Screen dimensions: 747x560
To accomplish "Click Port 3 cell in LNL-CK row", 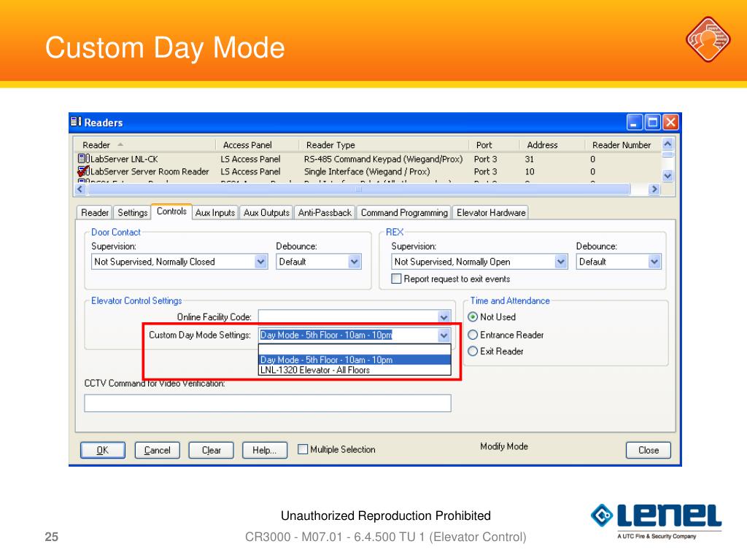I will (485, 159).
